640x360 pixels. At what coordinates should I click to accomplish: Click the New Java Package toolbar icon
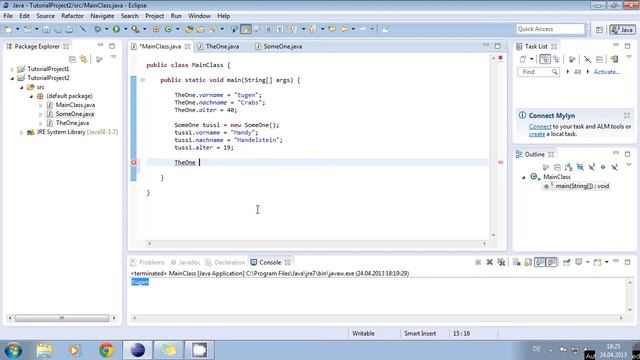[x=156, y=29]
